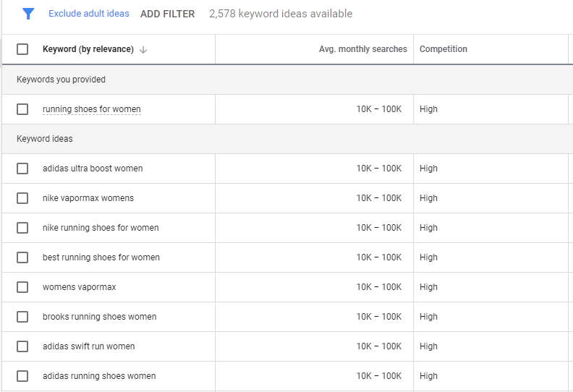Check the brooks running shoes women row
This screenshot has width=573, height=392.
coord(22,316)
